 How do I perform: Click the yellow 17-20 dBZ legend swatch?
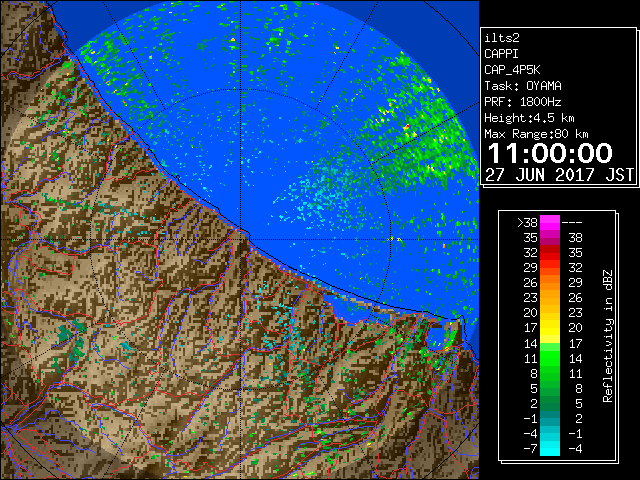click(550, 328)
